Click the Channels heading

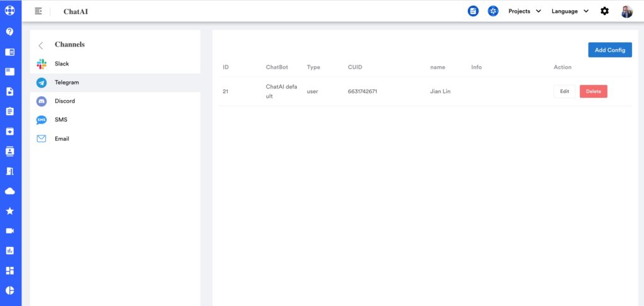[x=70, y=45]
